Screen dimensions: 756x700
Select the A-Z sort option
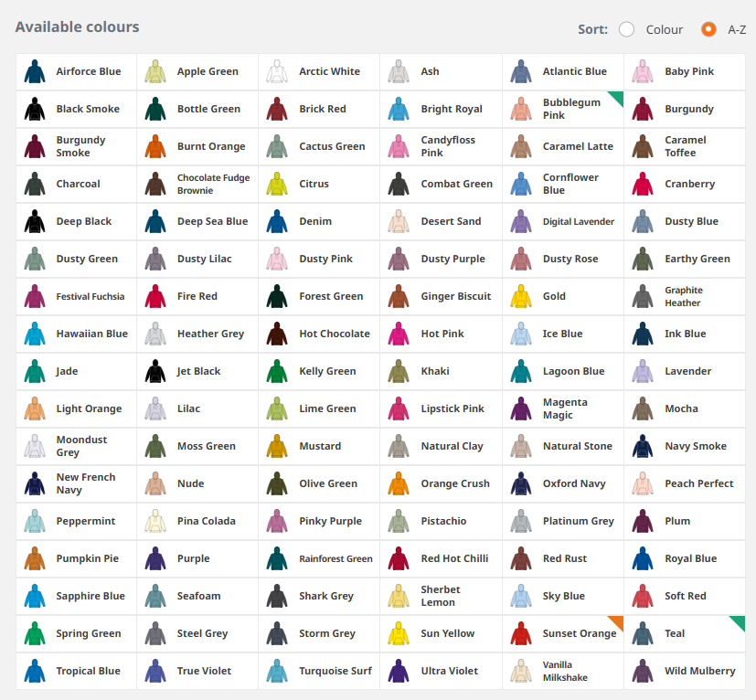[710, 29]
